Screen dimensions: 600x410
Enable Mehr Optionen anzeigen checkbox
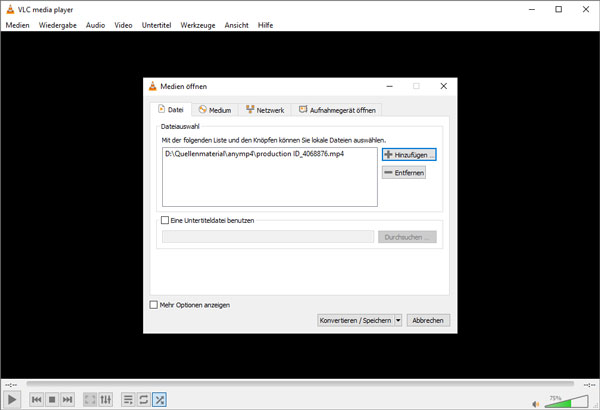pos(153,305)
